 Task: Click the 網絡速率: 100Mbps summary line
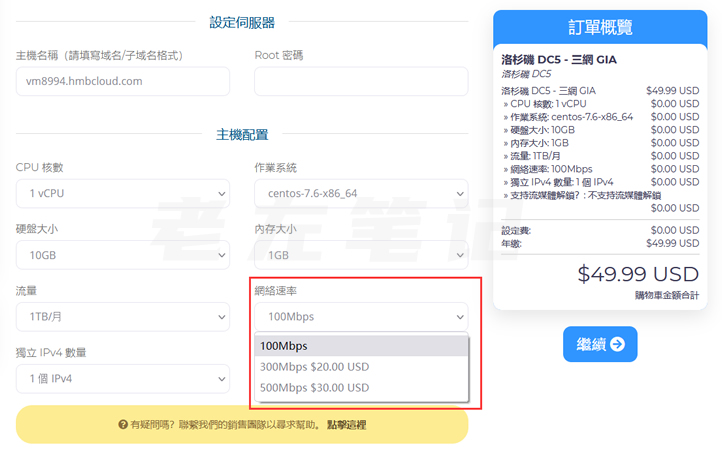pos(600,169)
